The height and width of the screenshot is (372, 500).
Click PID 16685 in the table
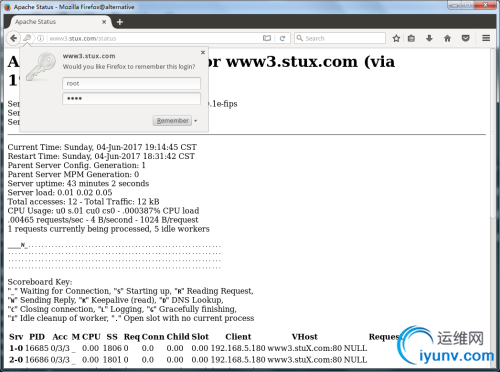point(37,348)
